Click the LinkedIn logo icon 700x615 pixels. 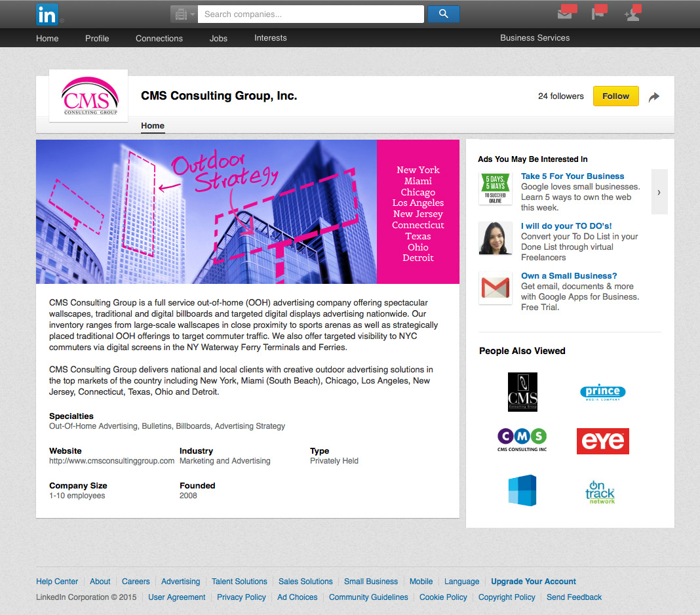[x=47, y=14]
